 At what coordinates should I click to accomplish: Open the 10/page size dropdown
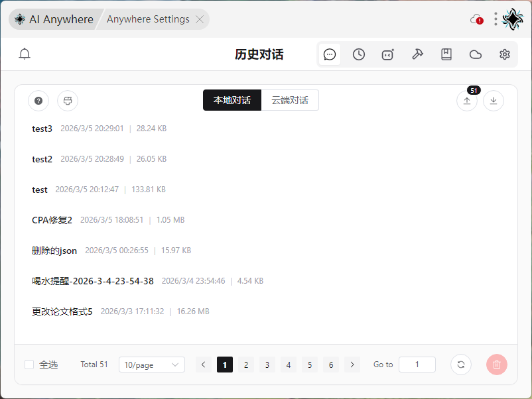point(152,365)
